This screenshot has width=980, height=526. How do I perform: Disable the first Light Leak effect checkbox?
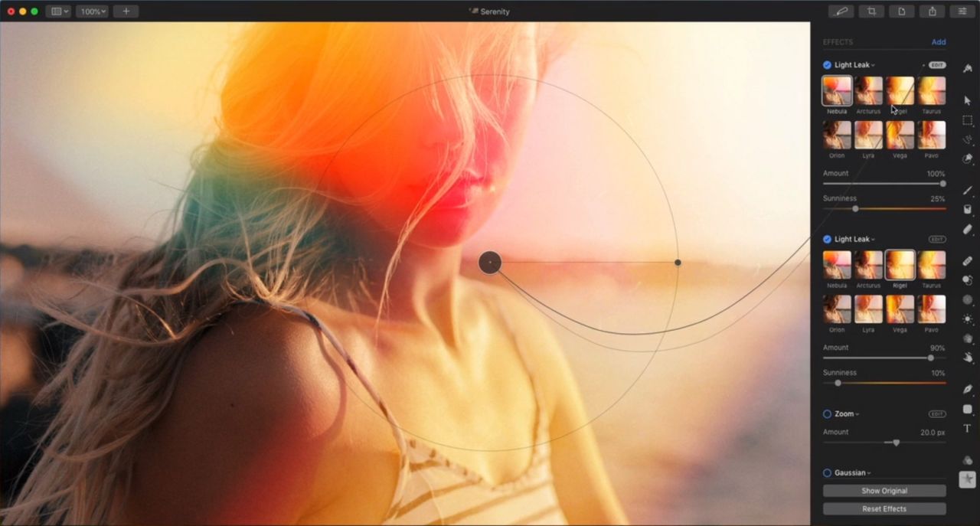827,65
